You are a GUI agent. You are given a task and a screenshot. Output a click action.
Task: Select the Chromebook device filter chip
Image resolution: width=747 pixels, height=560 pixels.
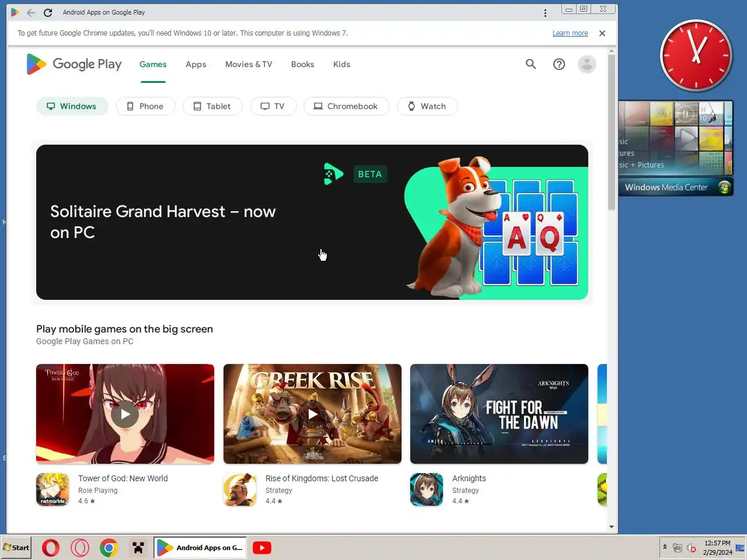click(346, 106)
